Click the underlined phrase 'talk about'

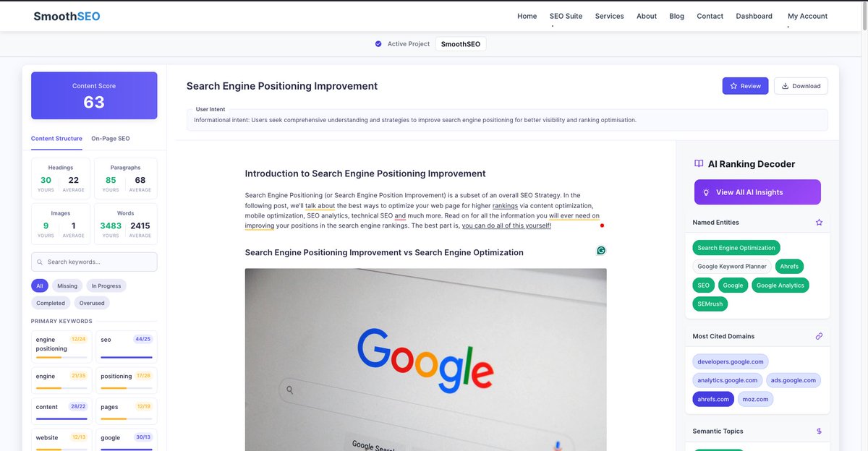(320, 205)
